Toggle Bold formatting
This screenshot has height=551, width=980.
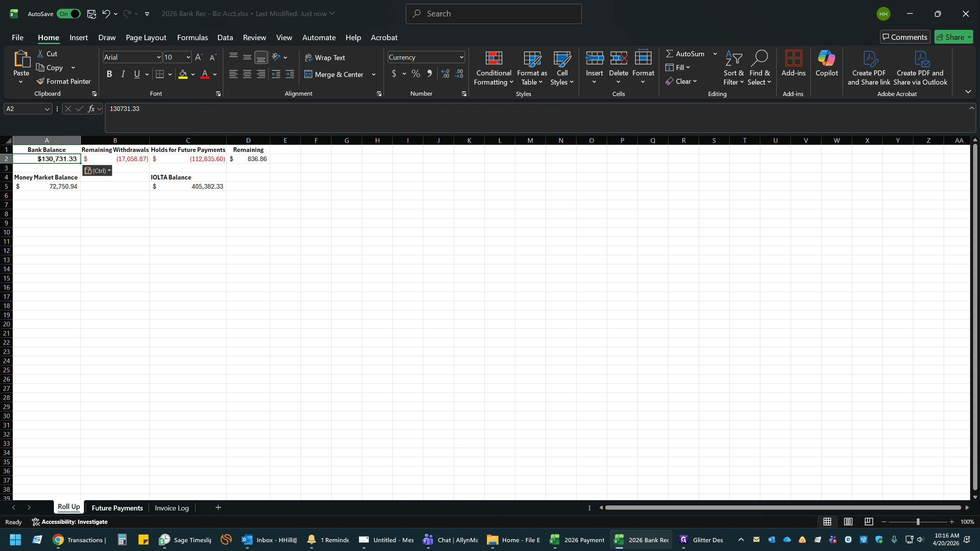click(109, 74)
